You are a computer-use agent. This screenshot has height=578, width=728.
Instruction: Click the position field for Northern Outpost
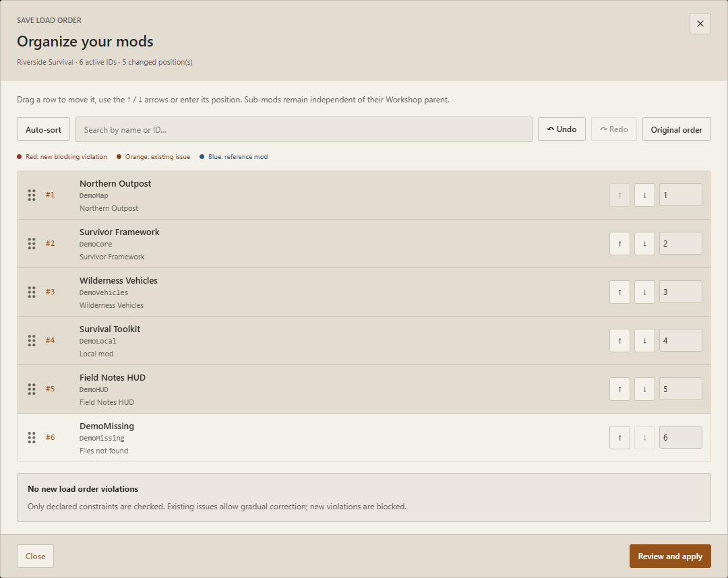pos(681,195)
